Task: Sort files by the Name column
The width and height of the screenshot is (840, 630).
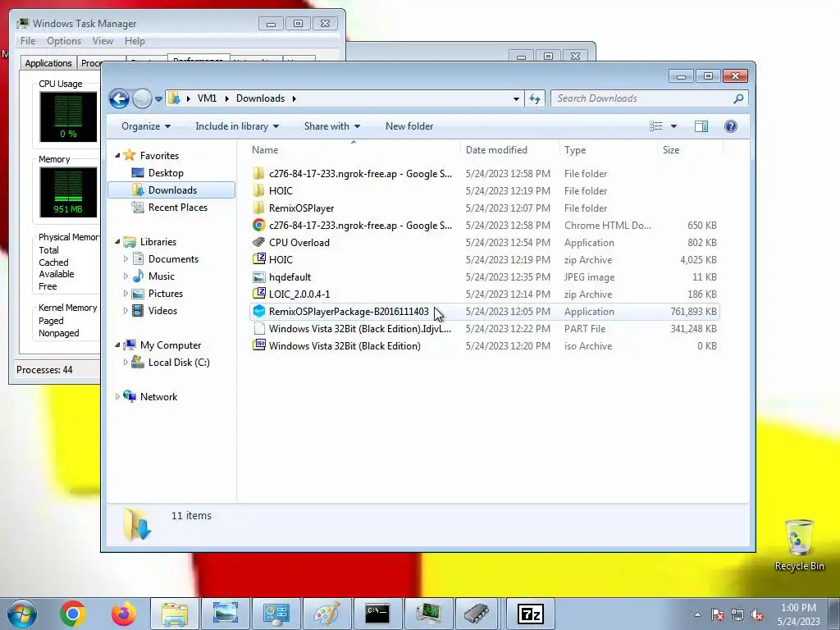Action: (353, 150)
